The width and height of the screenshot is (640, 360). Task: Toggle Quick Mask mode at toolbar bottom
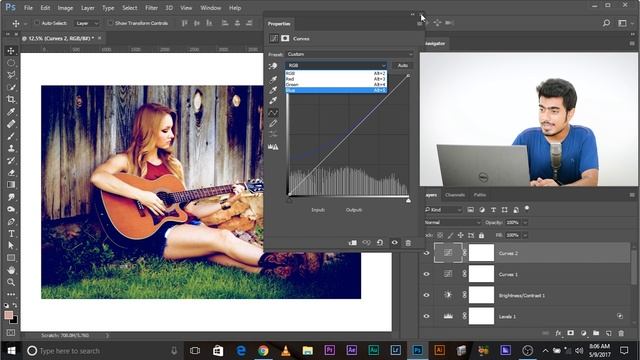point(11,333)
